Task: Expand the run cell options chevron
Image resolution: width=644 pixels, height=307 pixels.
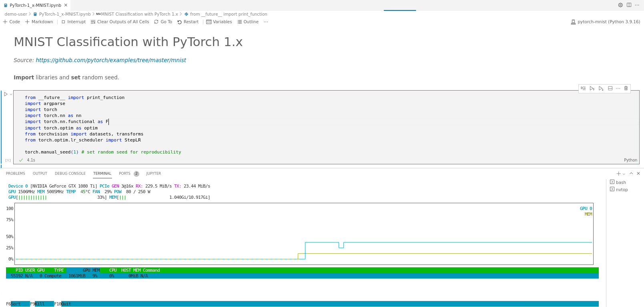Action: [x=11, y=94]
